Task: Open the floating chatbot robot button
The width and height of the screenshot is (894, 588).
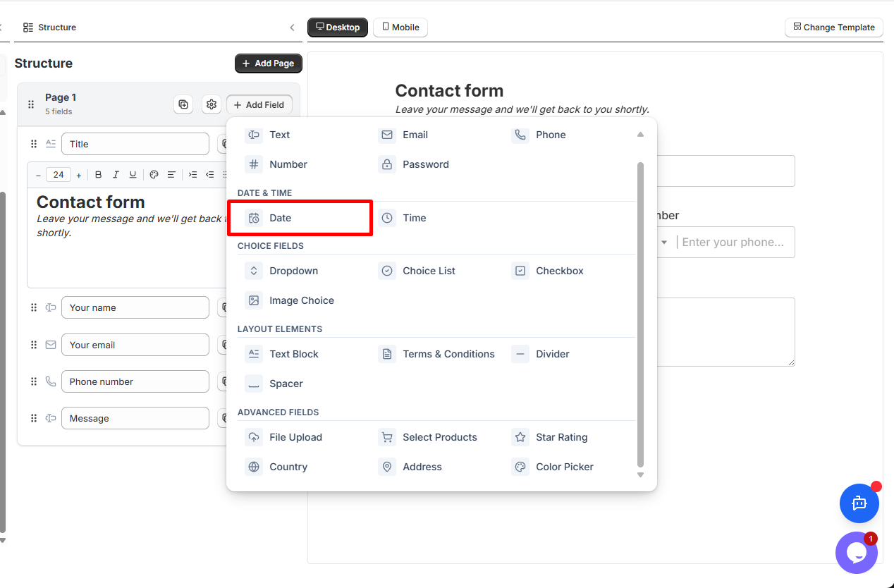Action: click(x=859, y=503)
